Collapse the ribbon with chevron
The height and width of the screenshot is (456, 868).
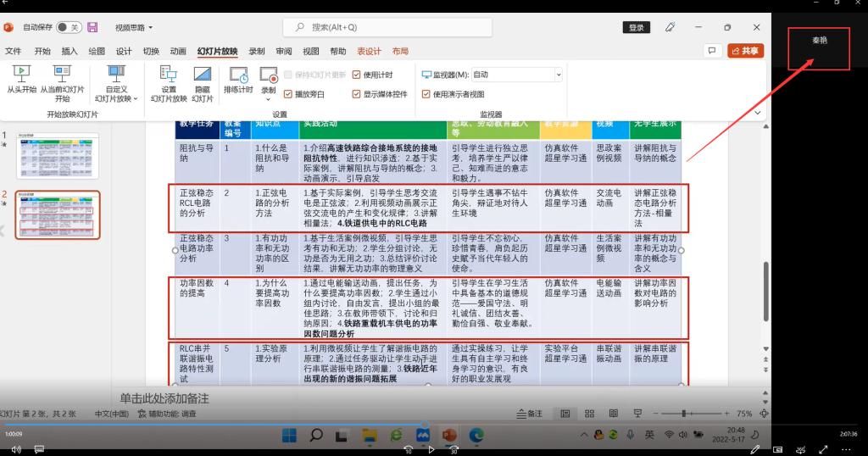pyautogui.click(x=757, y=113)
